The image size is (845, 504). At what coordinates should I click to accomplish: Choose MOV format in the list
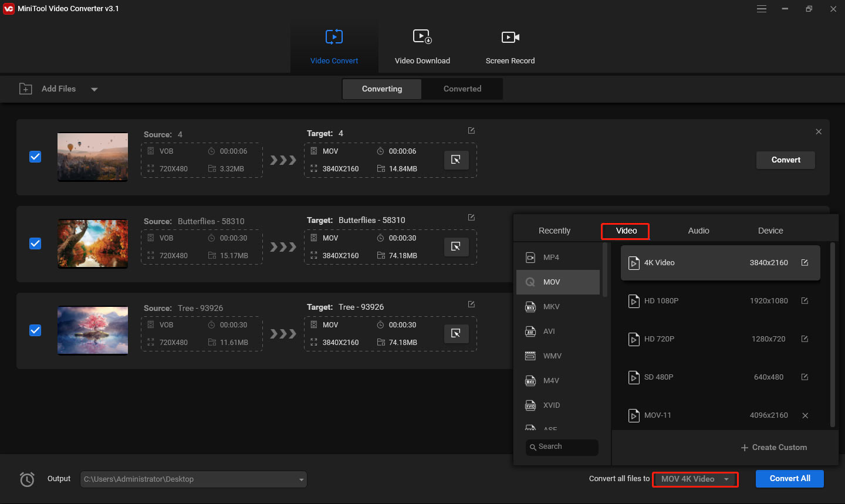click(x=558, y=282)
